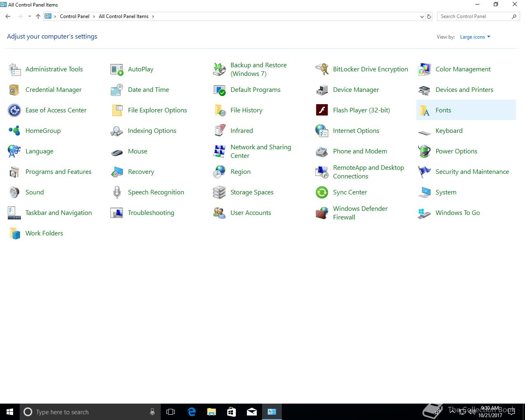
Task: Open the AutoPlay icon
Action: 117,69
